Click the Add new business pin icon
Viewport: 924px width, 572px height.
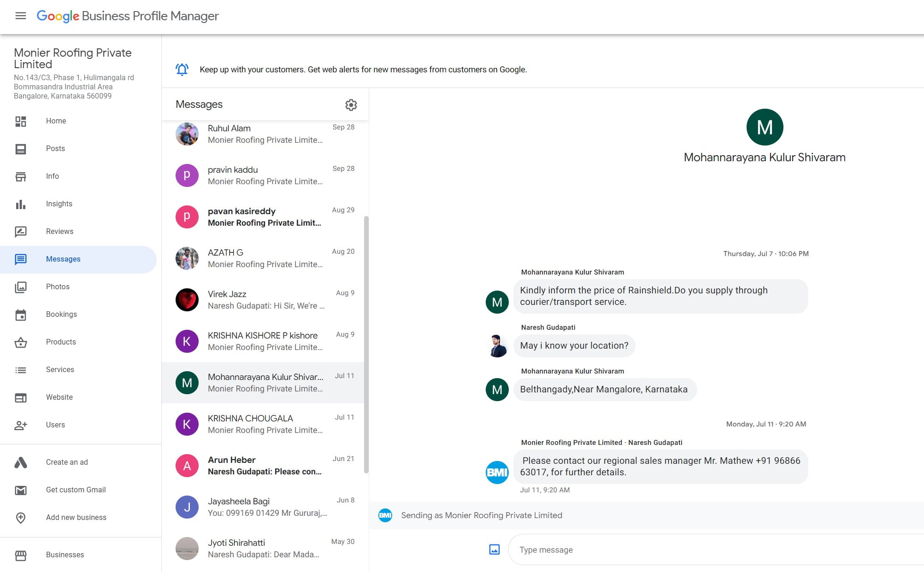coord(21,518)
